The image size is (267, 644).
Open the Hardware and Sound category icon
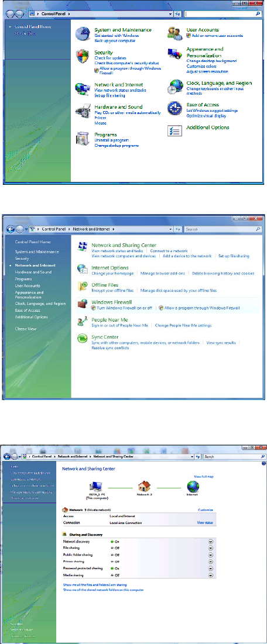84,112
